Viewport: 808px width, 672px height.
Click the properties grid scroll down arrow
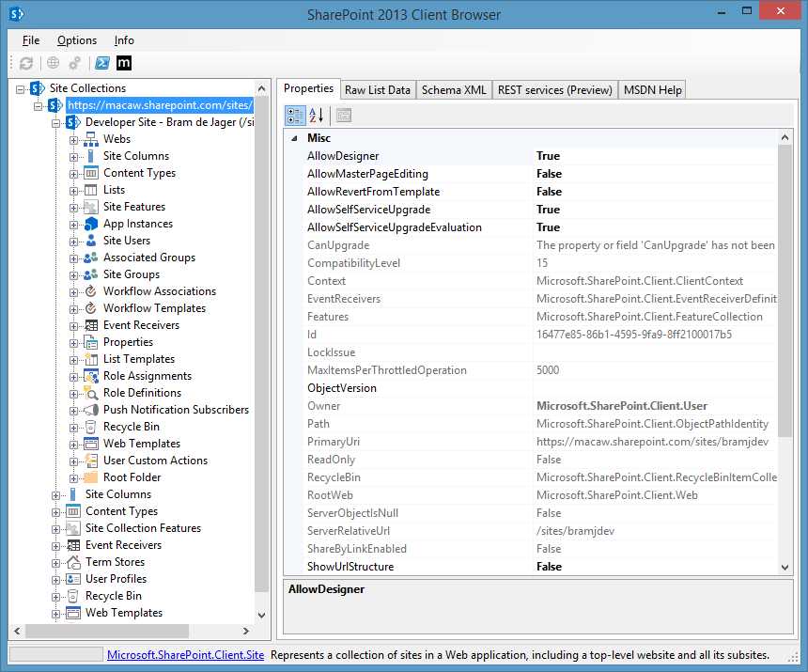(785, 568)
